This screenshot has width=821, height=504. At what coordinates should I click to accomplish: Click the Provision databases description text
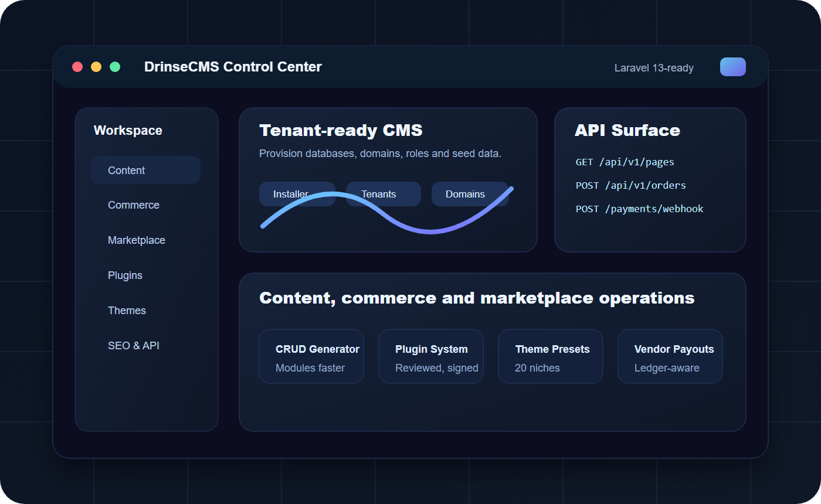(x=380, y=154)
